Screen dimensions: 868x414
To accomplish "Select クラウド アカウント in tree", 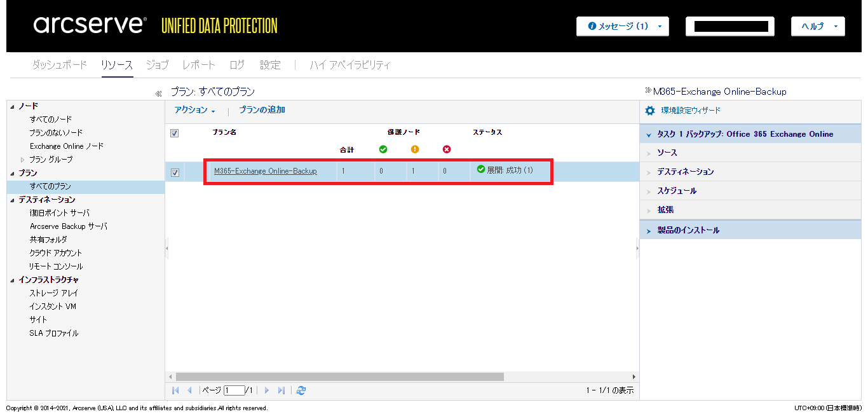I will [x=56, y=253].
